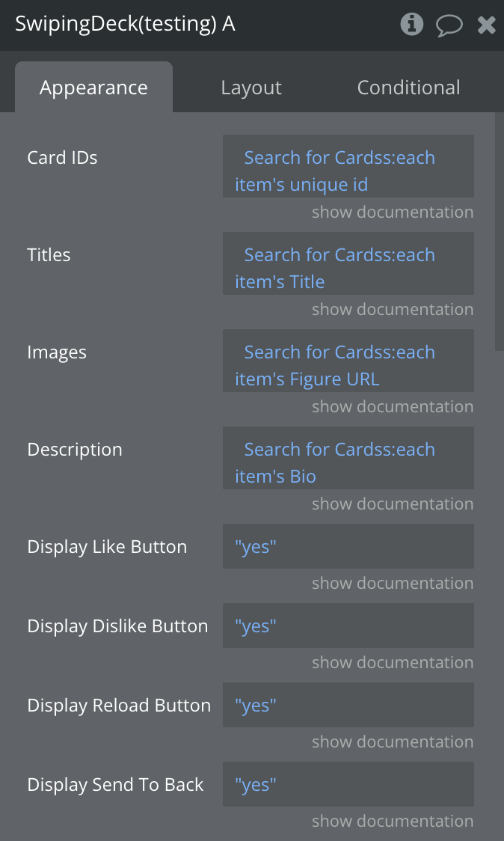Edit the Description Bio expression

[x=348, y=458]
